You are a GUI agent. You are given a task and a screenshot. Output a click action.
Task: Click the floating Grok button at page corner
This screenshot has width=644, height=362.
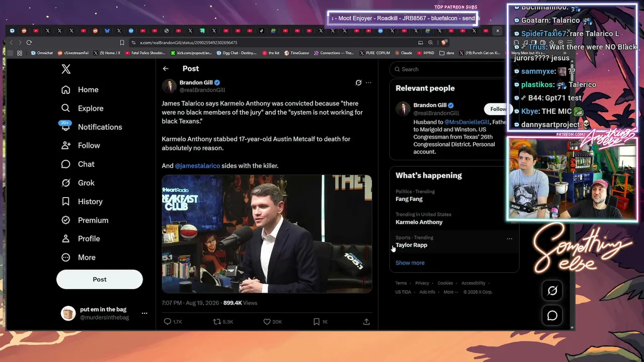click(552, 291)
